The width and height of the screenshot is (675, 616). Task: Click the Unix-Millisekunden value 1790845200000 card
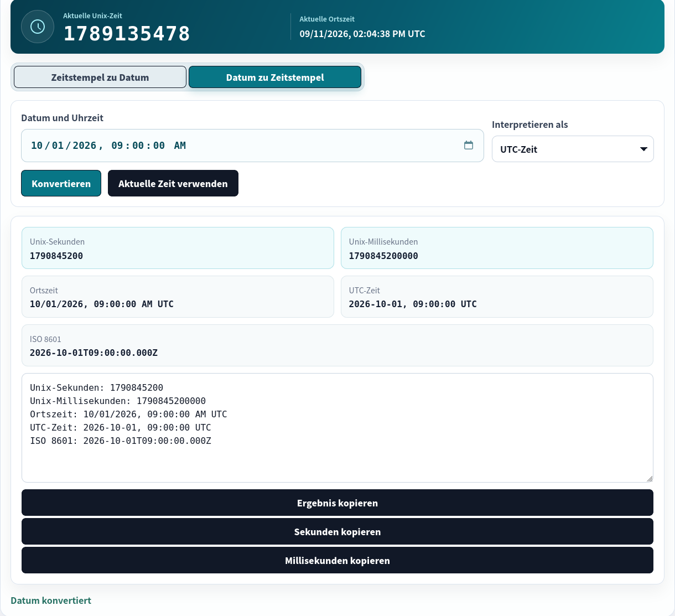click(497, 248)
